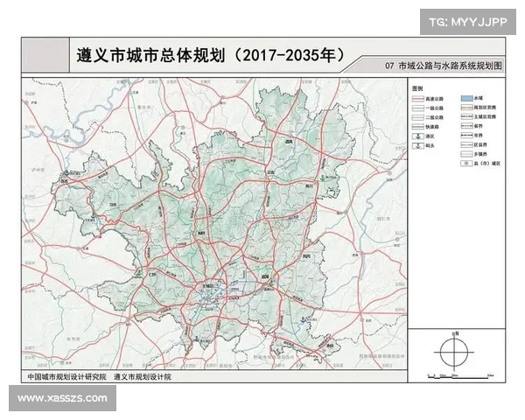This screenshot has height=420, width=525.
Task: Click the 区县界 line legend sample
Action: (466, 144)
